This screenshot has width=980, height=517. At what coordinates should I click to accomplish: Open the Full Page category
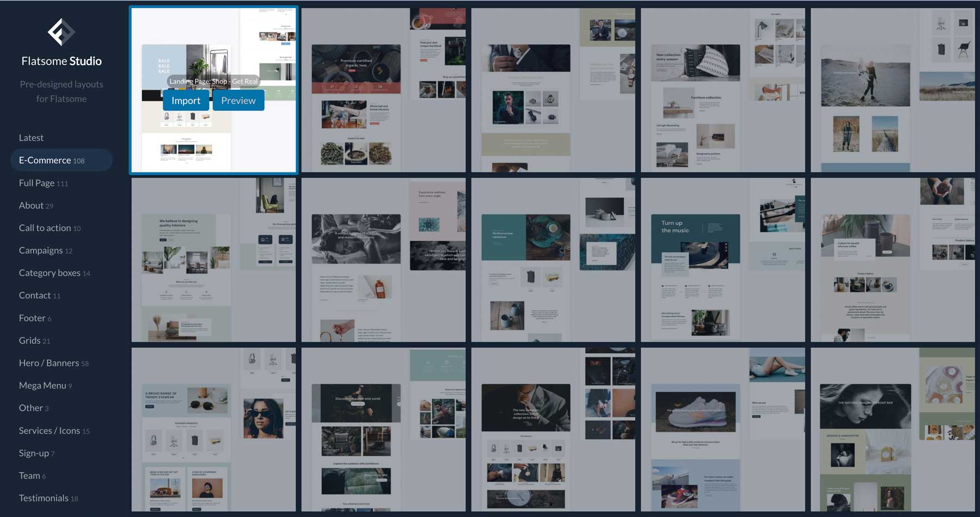tap(43, 183)
